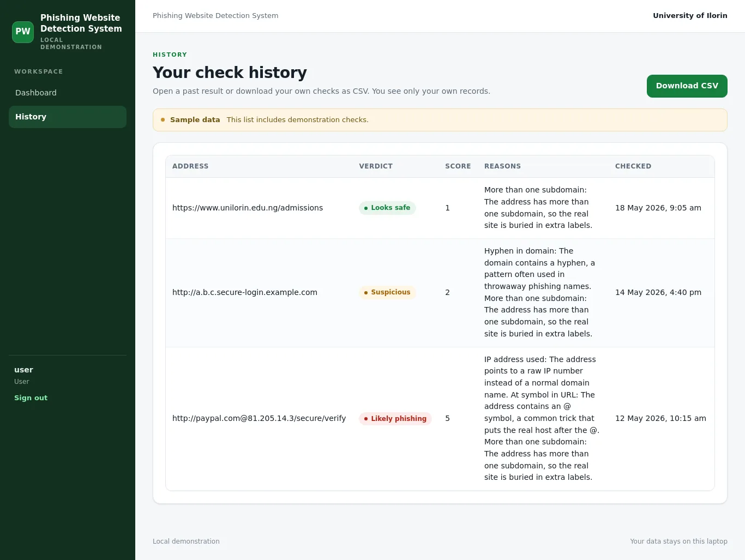This screenshot has width=745, height=560.
Task: Click 'Your data stays on this laptop' footer
Action: point(678,541)
